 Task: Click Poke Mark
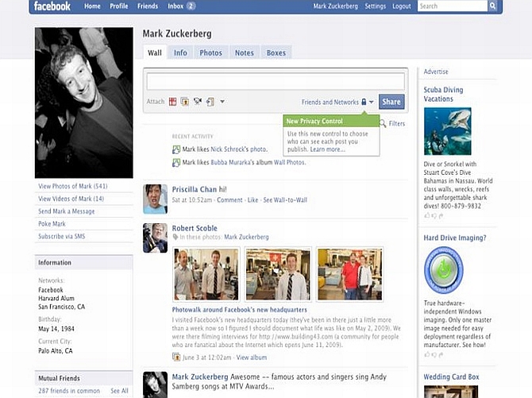pos(52,224)
